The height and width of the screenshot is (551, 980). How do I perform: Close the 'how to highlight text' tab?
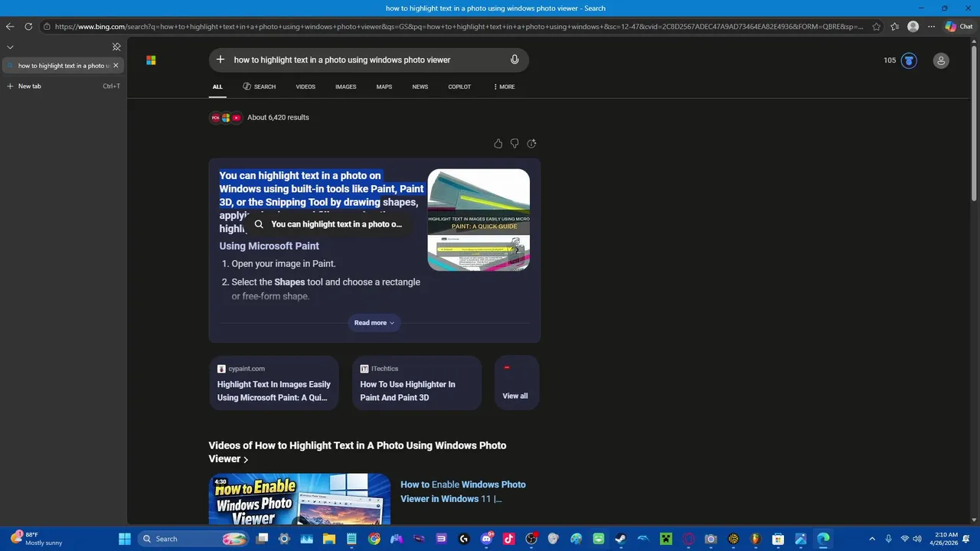(116, 66)
